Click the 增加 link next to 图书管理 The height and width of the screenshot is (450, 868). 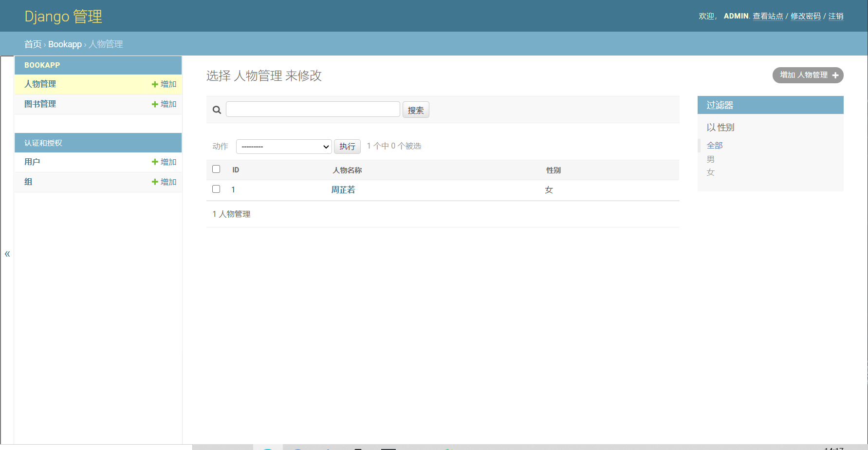click(x=168, y=104)
